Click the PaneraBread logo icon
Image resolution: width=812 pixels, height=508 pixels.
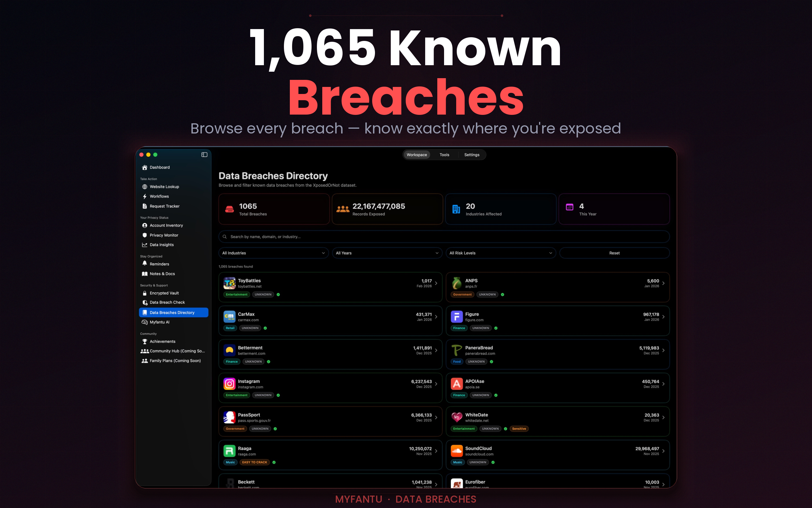457,351
